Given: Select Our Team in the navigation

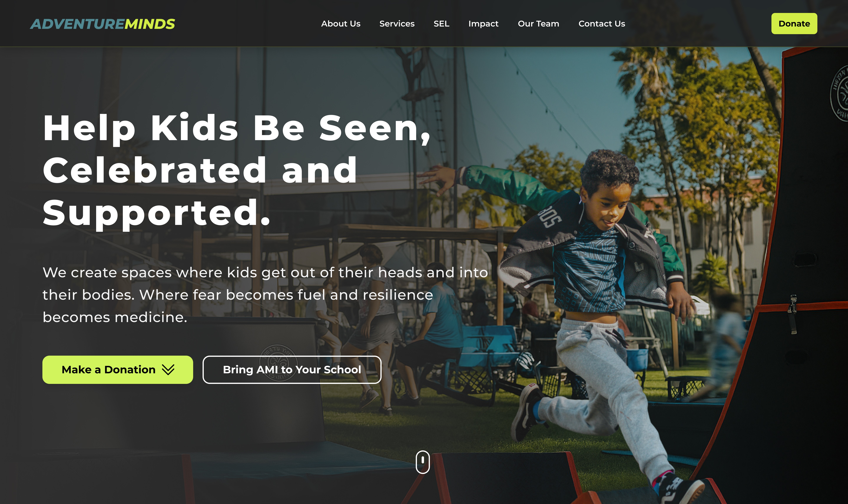Looking at the screenshot, I should 538,24.
